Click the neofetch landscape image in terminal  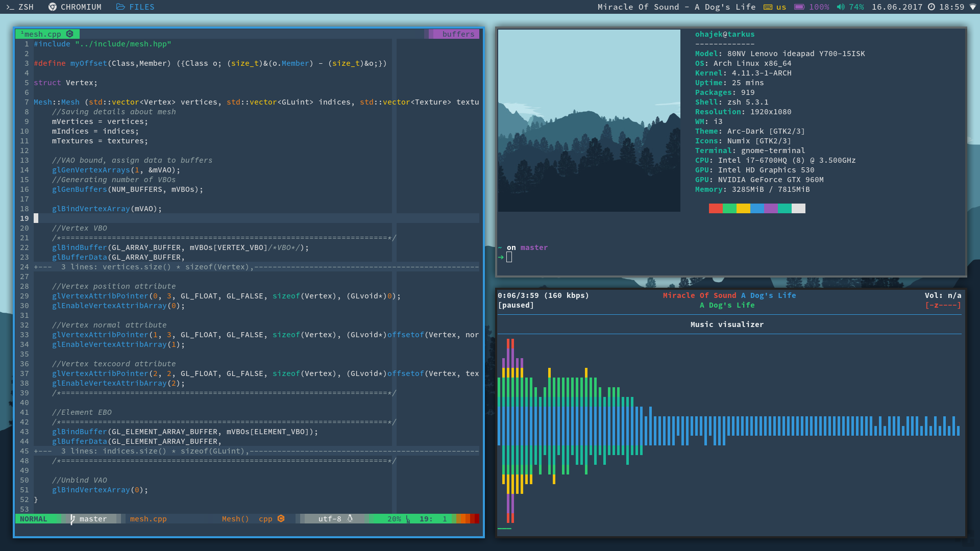click(x=589, y=120)
